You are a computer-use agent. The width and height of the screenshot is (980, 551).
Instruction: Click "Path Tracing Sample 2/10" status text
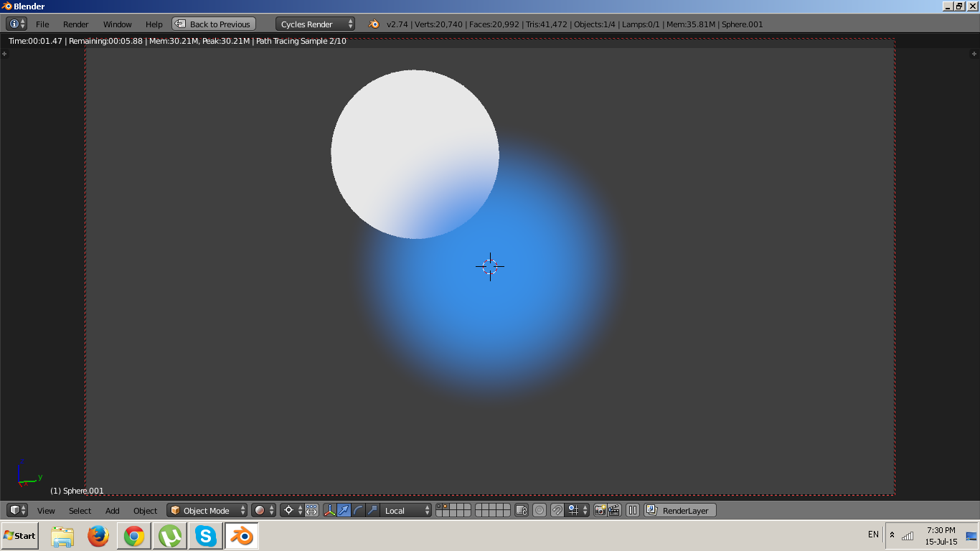(x=301, y=41)
